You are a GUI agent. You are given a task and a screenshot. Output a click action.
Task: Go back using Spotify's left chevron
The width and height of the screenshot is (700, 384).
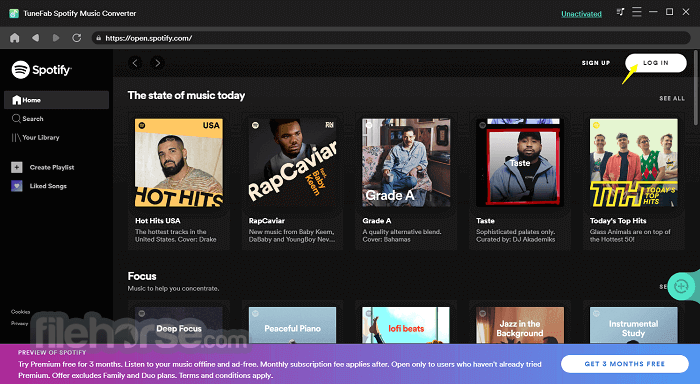tap(135, 63)
